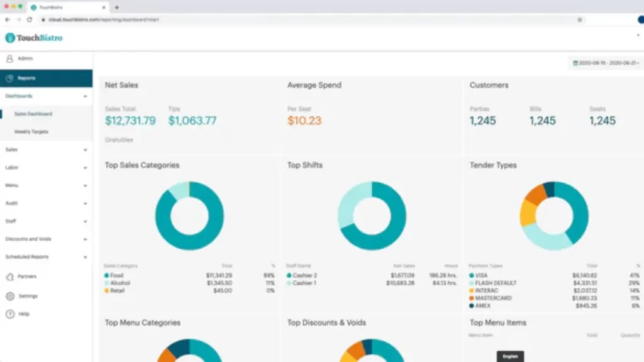Click the Gratuities label under Net Sales
The image size is (644, 362).
point(119,140)
